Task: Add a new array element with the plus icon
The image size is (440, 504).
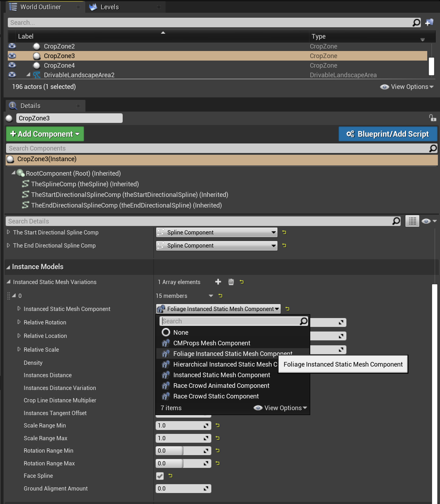Action: [218, 282]
